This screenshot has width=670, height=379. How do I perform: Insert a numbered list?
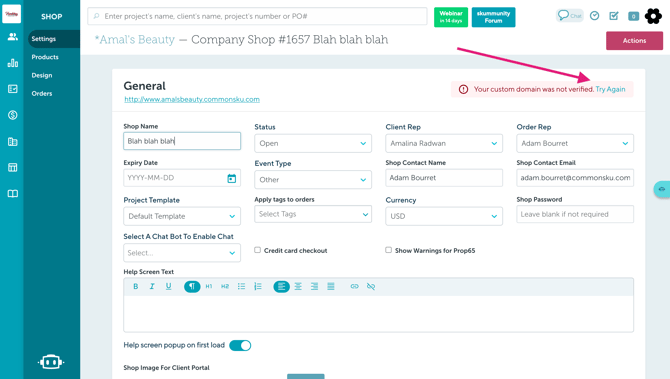coord(258,286)
